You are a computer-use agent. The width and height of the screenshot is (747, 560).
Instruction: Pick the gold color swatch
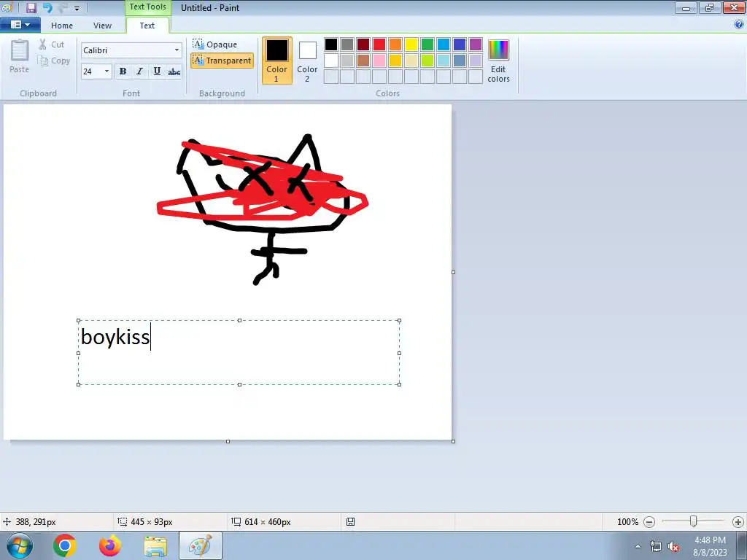395,61
